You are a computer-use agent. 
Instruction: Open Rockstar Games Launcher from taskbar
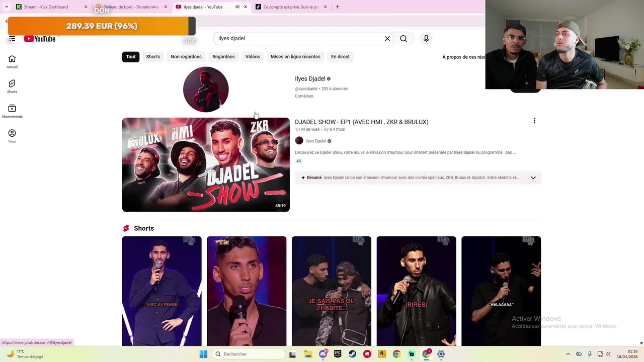click(382, 354)
